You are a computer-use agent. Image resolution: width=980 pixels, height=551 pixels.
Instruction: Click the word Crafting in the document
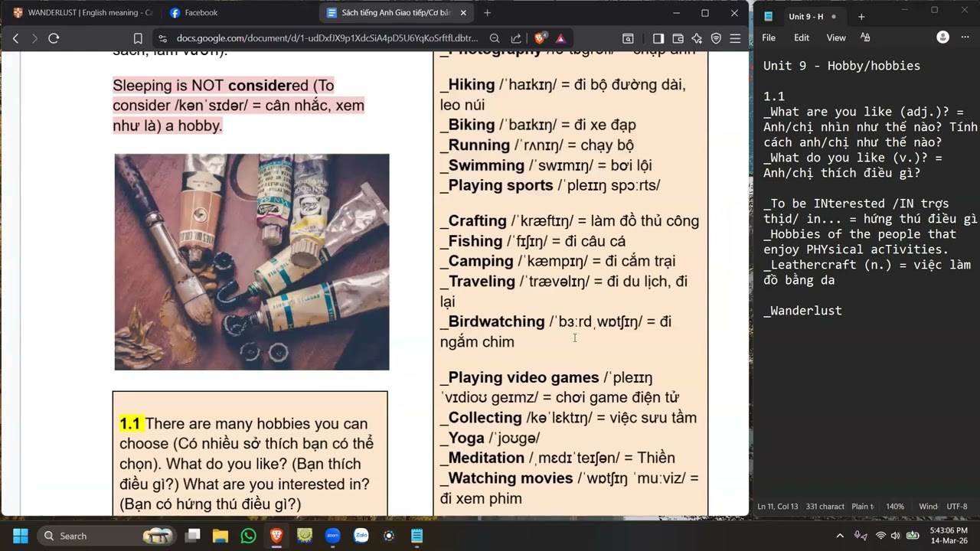478,221
